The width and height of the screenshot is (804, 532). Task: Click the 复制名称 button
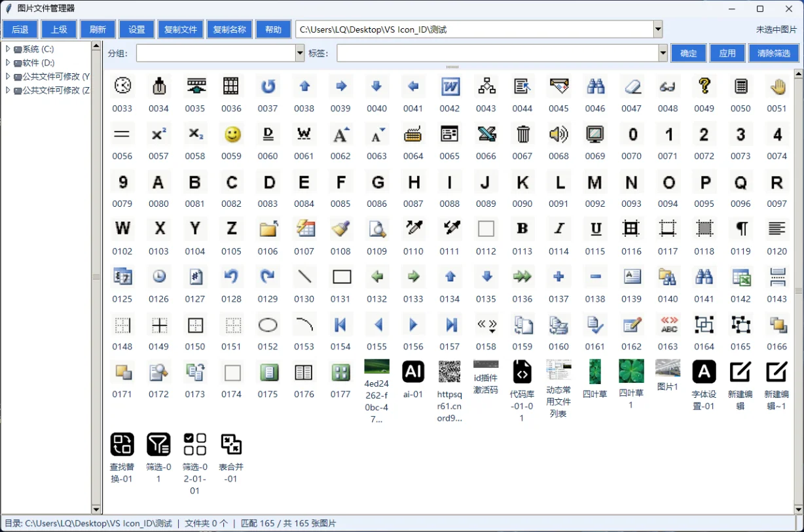pyautogui.click(x=230, y=29)
